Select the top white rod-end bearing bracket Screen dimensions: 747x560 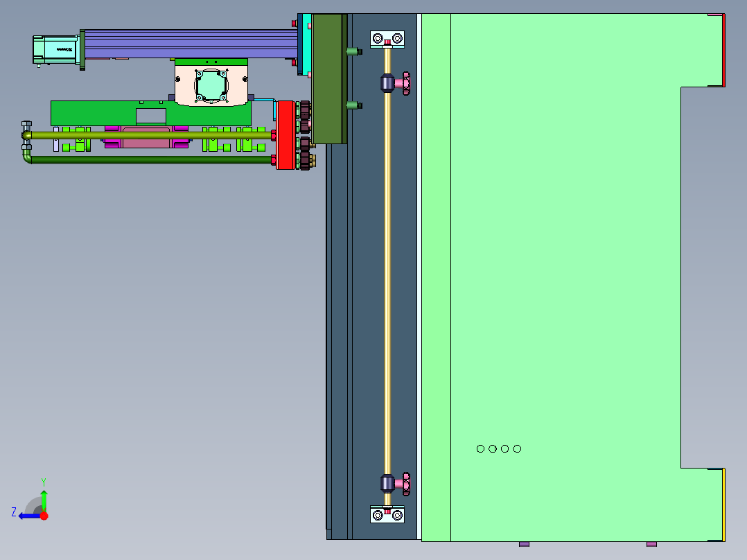pyautogui.click(x=387, y=39)
